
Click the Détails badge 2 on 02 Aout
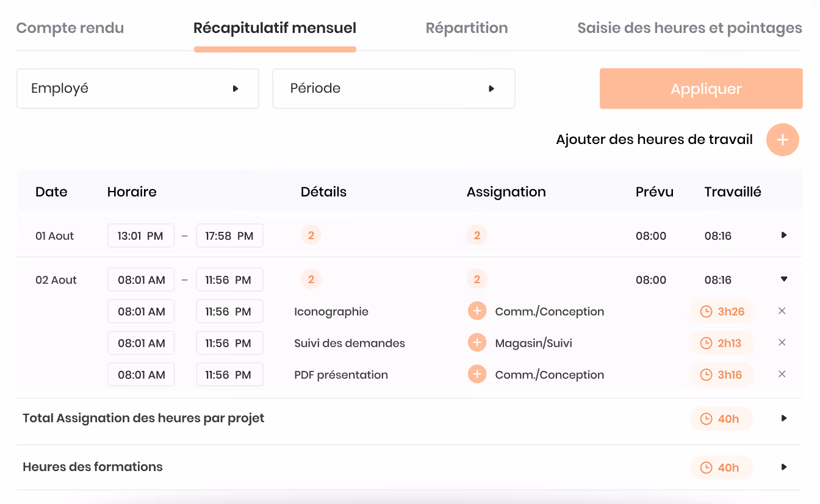click(311, 279)
